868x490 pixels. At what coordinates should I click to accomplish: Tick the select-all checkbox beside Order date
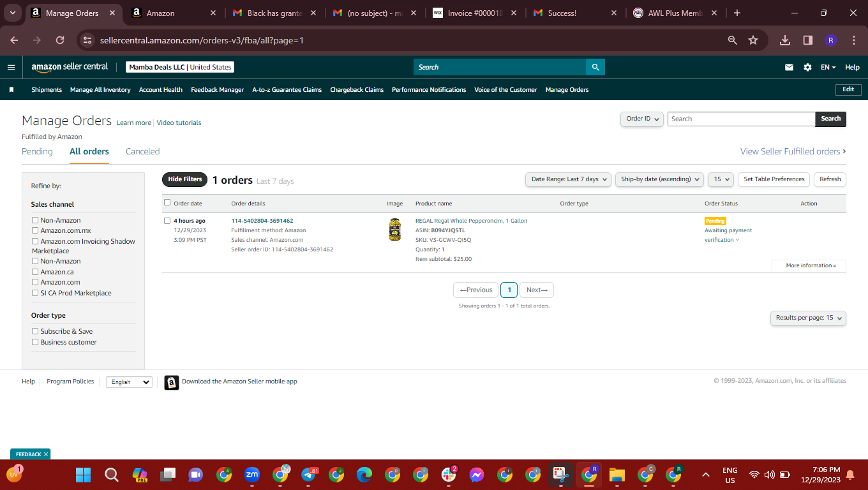click(x=167, y=203)
